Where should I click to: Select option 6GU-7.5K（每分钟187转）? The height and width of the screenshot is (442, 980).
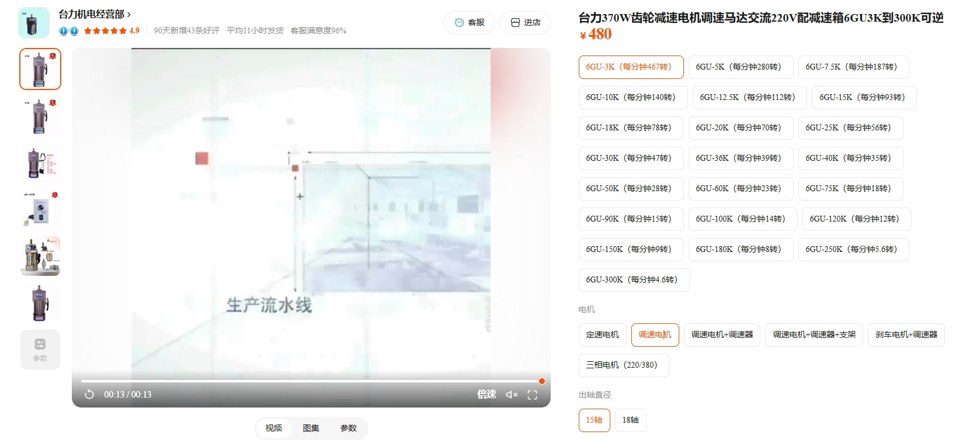[854, 67]
